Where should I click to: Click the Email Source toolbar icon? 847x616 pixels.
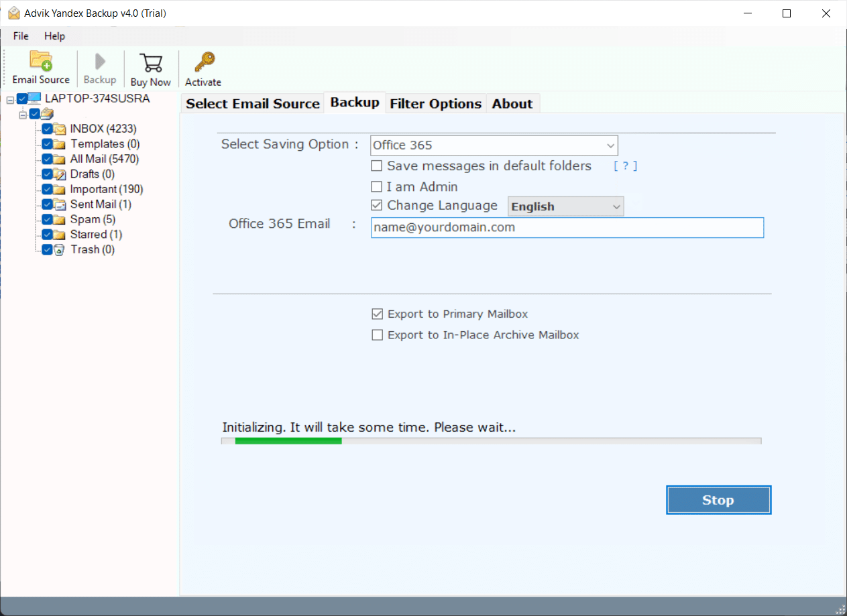pyautogui.click(x=41, y=61)
